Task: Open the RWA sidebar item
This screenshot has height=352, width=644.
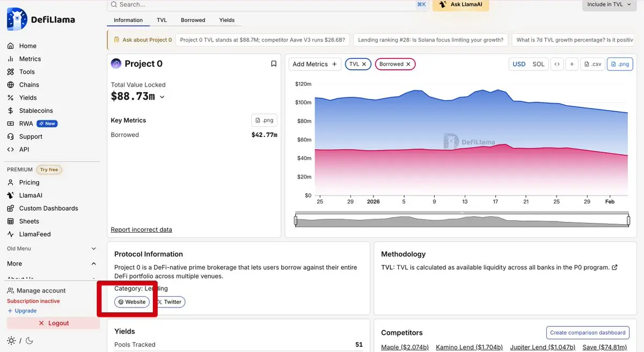Action: 32,124
